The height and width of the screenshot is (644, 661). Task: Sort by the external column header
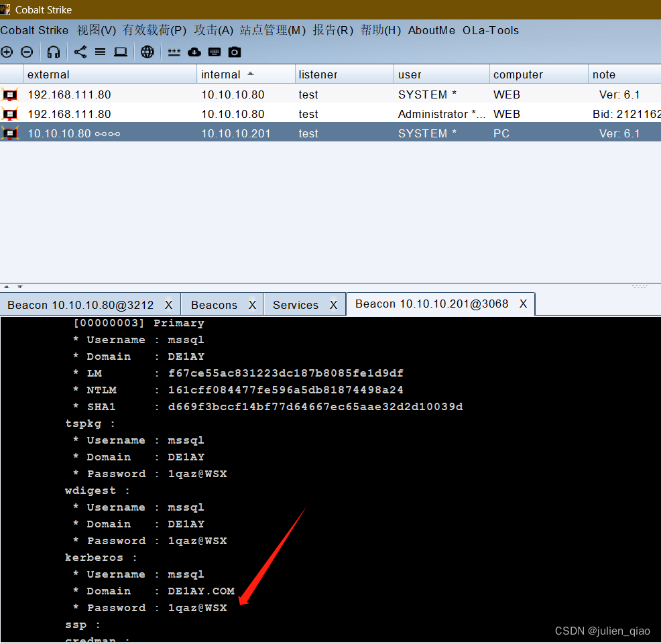coord(110,74)
